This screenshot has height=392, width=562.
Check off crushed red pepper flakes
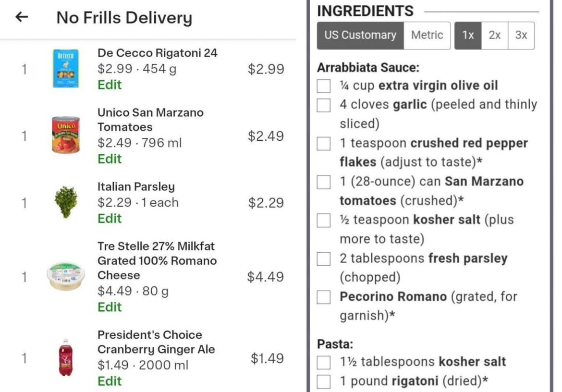(324, 144)
